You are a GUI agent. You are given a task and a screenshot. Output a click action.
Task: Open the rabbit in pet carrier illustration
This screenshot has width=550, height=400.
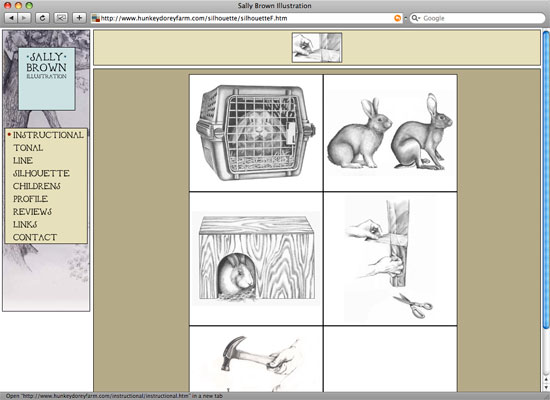[x=256, y=133]
